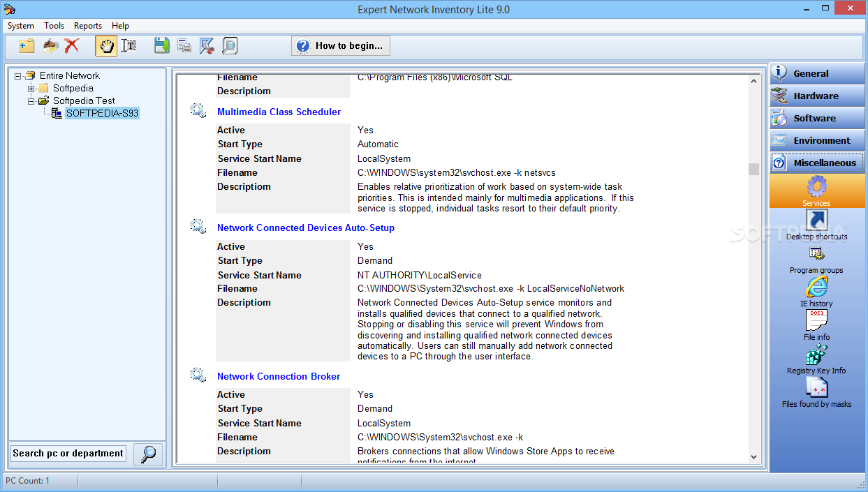The image size is (868, 492).
Task: Open the System menu
Action: click(21, 26)
